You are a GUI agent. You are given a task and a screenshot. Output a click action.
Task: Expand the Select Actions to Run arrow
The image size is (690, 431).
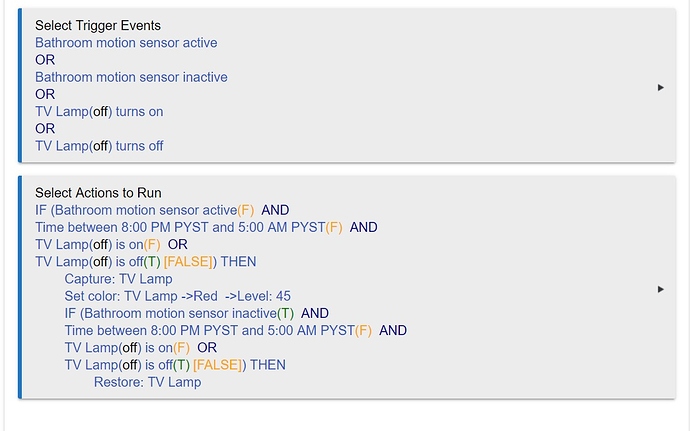(661, 289)
